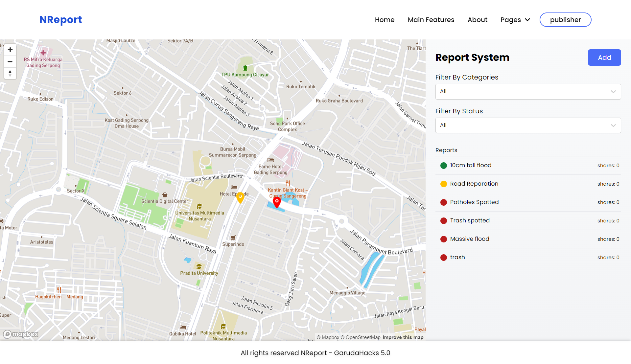This screenshot has height=364, width=631.
Task: Click the red map marker pin
Action: tap(277, 202)
